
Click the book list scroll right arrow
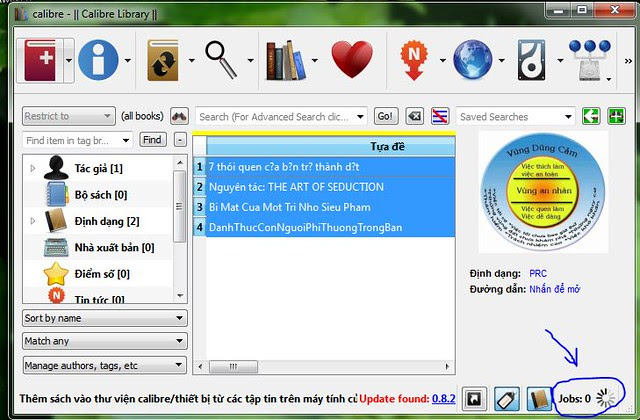tap(447, 367)
